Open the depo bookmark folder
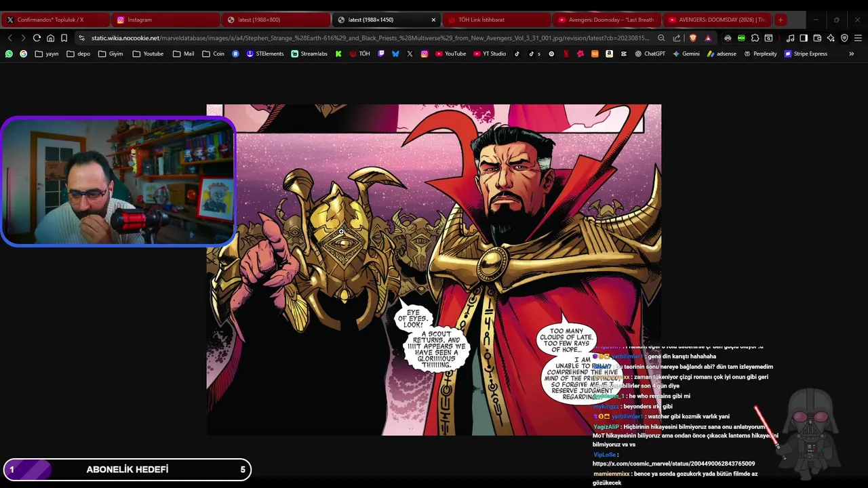This screenshot has height=488, width=868. [79, 54]
